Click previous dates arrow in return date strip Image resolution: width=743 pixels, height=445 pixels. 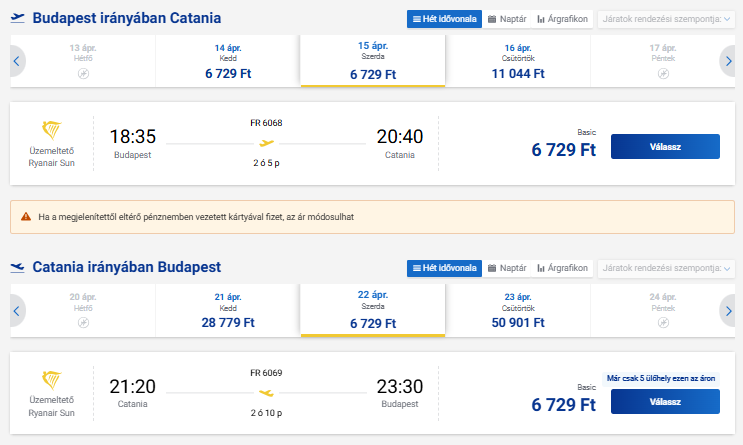pyautogui.click(x=17, y=311)
